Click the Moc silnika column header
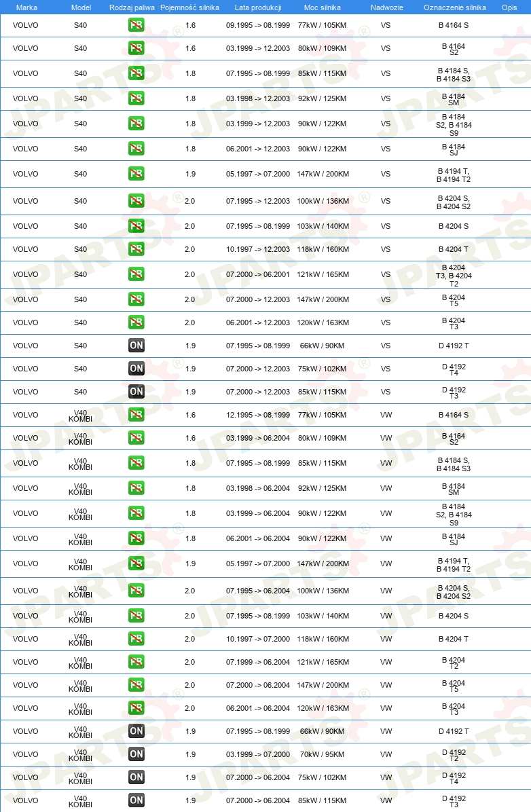The height and width of the screenshot is (812, 531). click(323, 7)
